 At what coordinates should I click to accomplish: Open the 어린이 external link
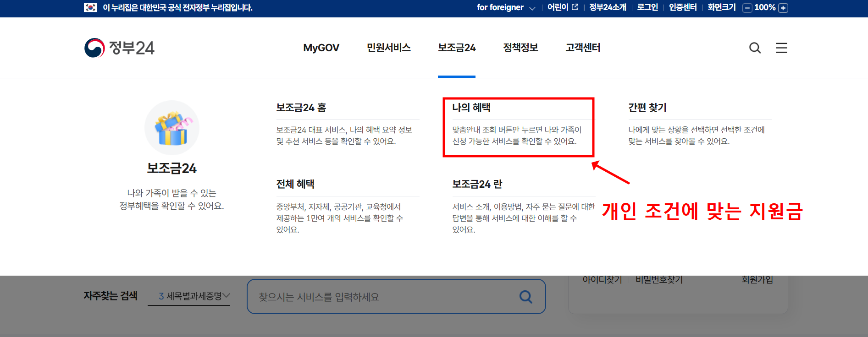coord(563,7)
